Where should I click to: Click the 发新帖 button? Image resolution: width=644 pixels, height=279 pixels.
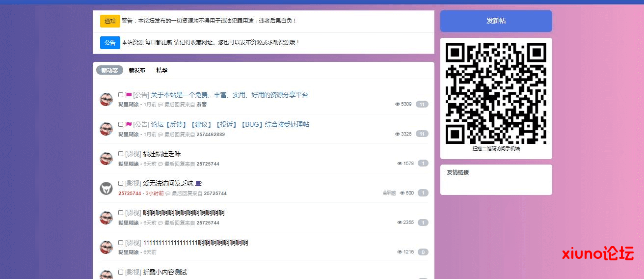click(x=496, y=21)
